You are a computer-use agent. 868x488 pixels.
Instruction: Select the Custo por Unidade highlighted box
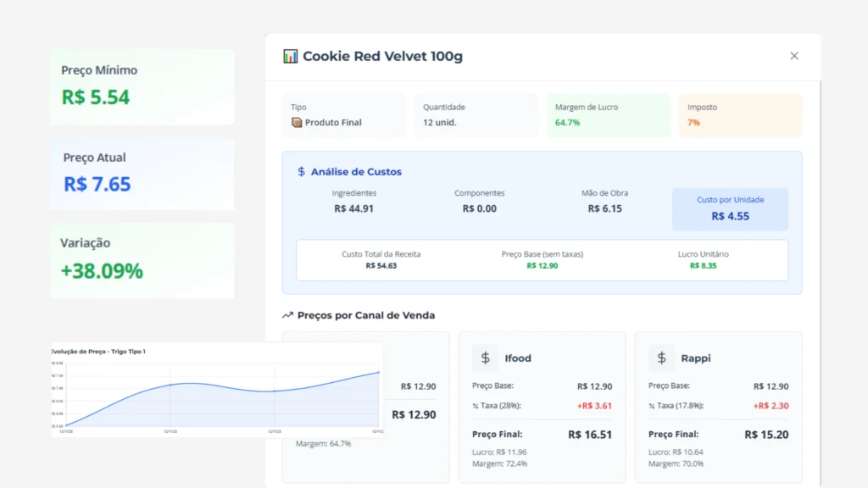coord(730,208)
